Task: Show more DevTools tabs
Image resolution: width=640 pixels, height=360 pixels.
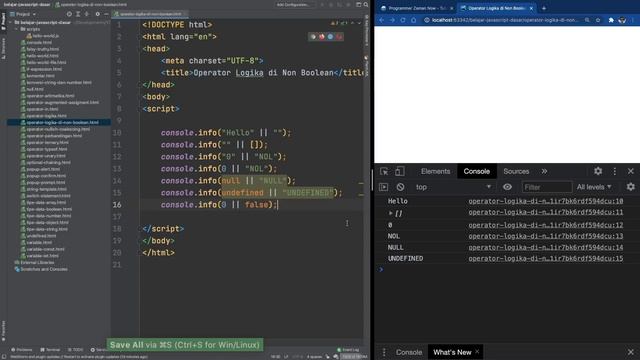Action: (x=544, y=171)
